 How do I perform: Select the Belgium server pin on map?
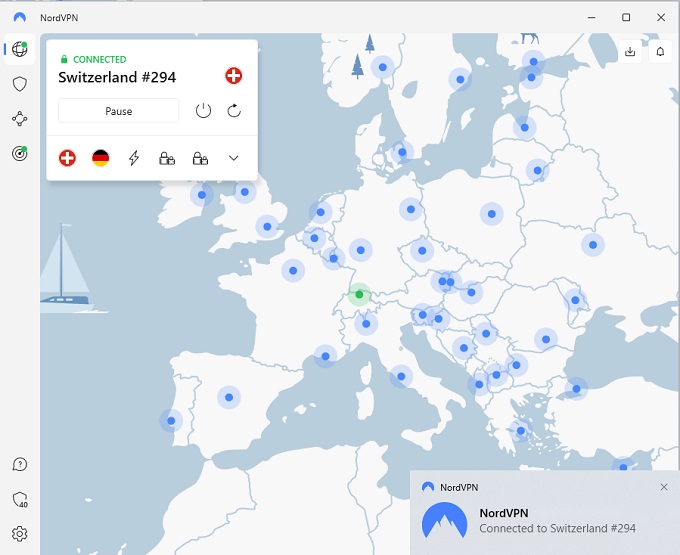(x=314, y=238)
